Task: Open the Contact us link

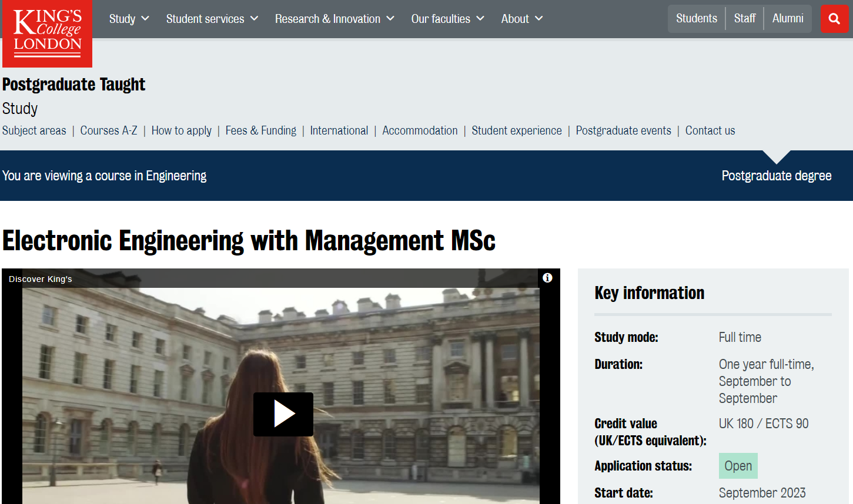Action: (x=710, y=130)
